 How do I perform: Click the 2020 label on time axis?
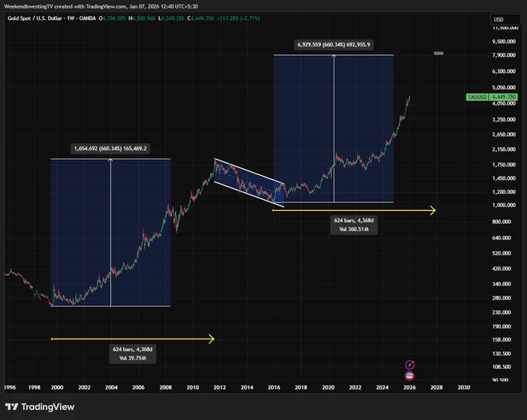(328, 387)
